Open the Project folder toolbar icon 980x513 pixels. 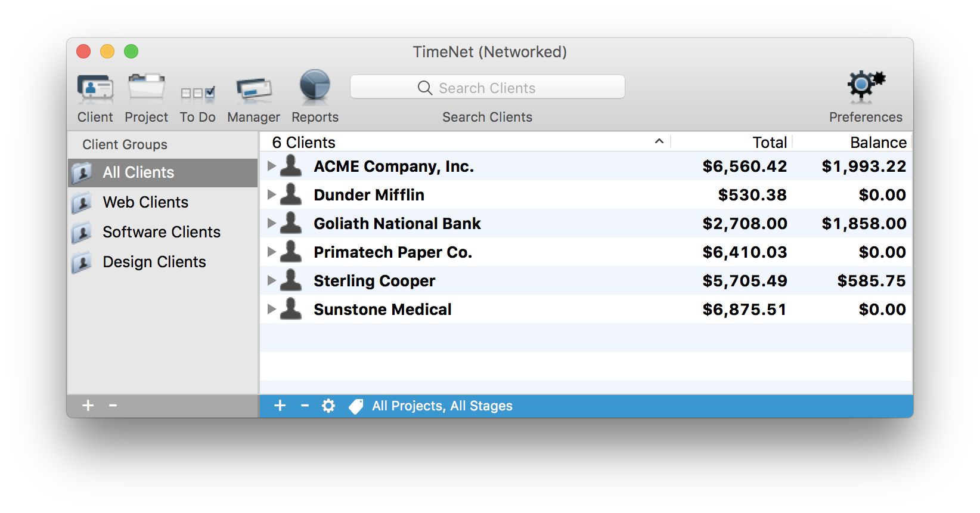(x=146, y=87)
